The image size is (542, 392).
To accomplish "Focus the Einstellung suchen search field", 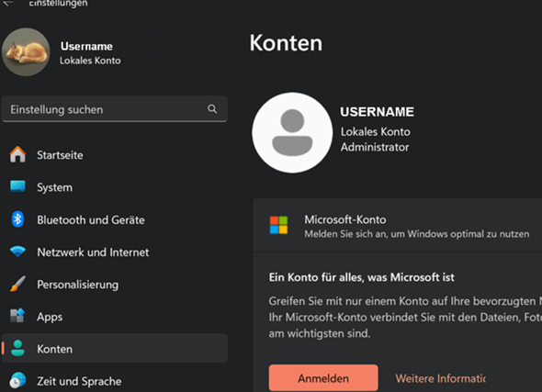I will coord(115,109).
